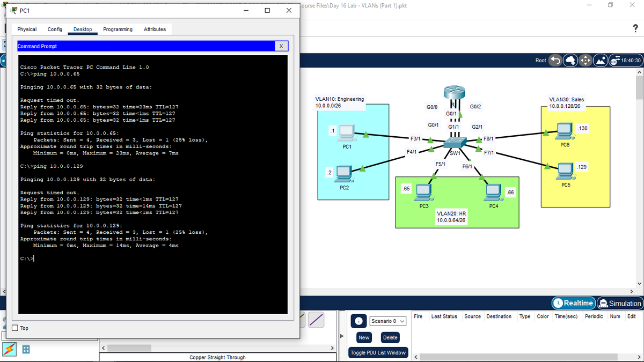Screen dimensions: 644x362
Task: Select the grid device sub-category icon
Action: [25, 349]
